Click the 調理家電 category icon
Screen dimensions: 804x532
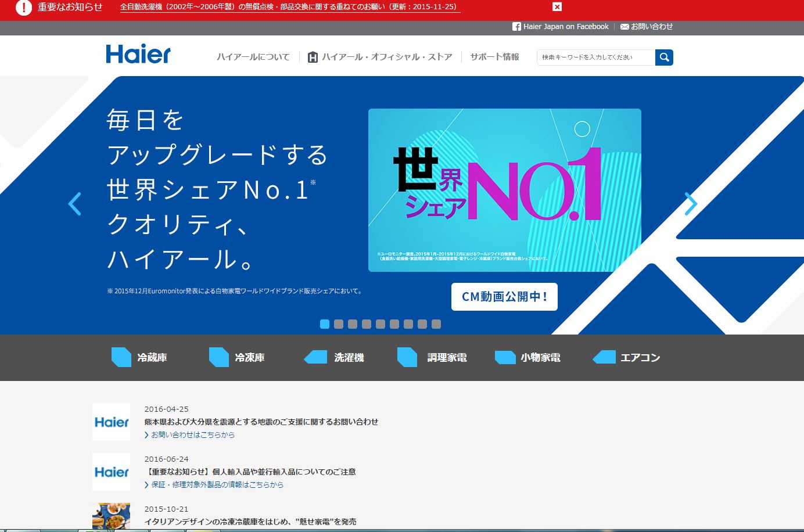tap(407, 357)
